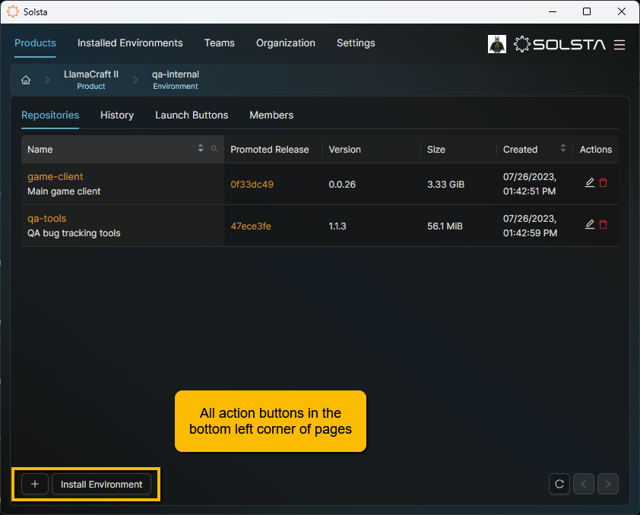Viewport: 640px width, 515px height.
Task: Sort by the Created column arrows
Action: [x=563, y=148]
